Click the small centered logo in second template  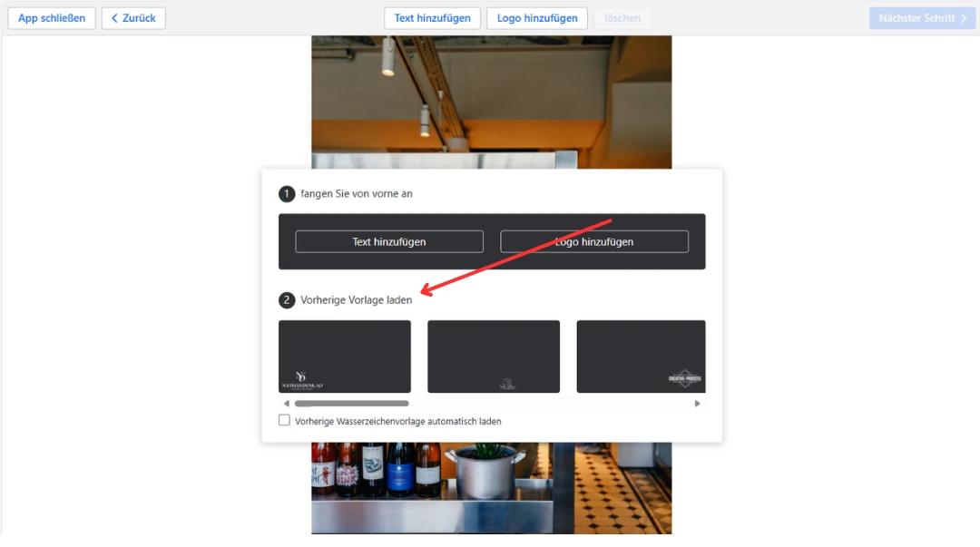pyautogui.click(x=506, y=384)
